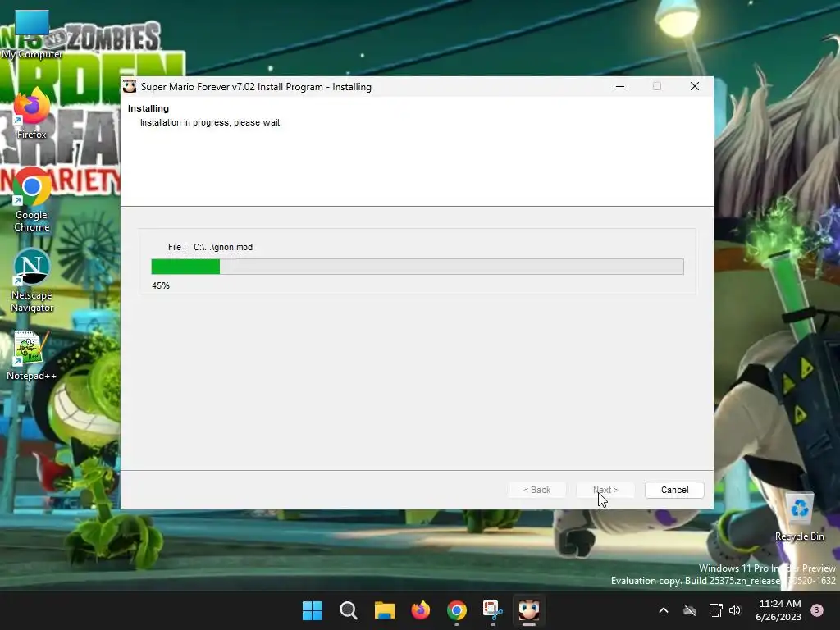
Task: Open the notification badge showing 3
Action: tap(817, 610)
